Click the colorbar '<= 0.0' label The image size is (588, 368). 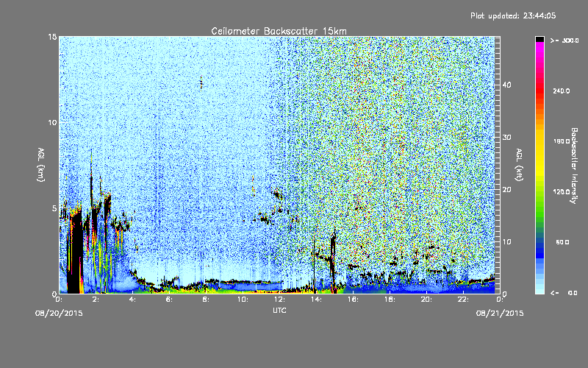[564, 293]
